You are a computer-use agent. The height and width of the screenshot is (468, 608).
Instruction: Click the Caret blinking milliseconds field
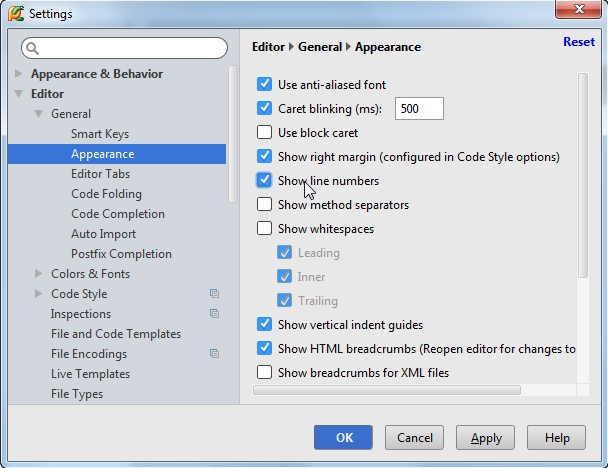pyautogui.click(x=419, y=109)
